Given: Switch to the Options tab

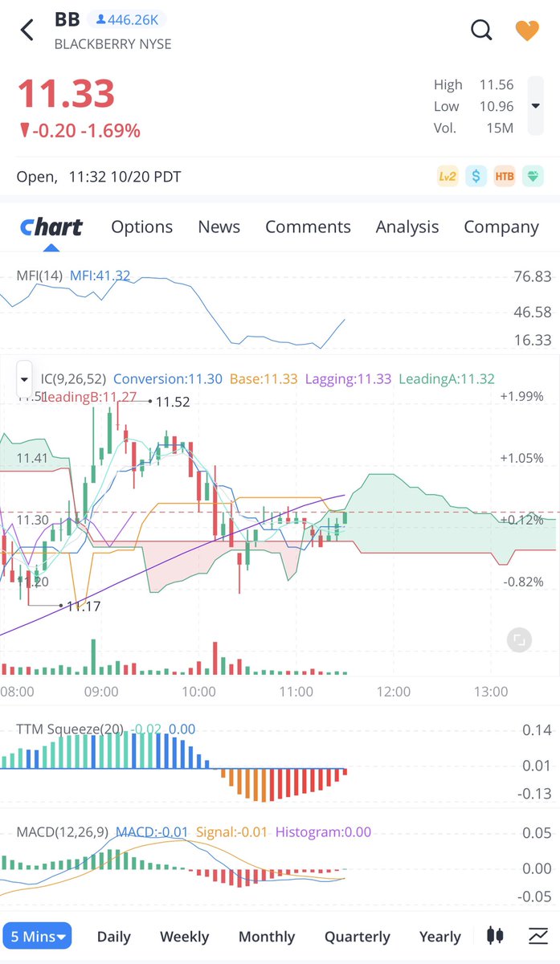Looking at the screenshot, I should (142, 227).
